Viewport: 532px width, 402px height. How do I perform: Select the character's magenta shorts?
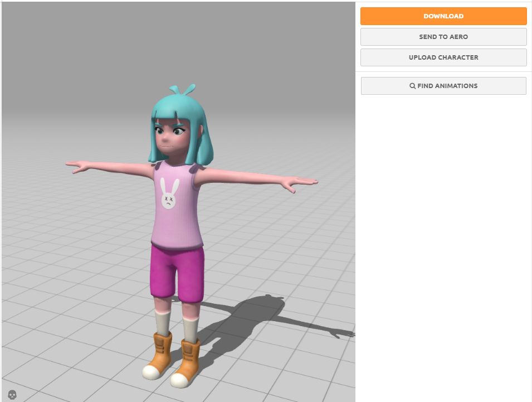pyautogui.click(x=177, y=270)
